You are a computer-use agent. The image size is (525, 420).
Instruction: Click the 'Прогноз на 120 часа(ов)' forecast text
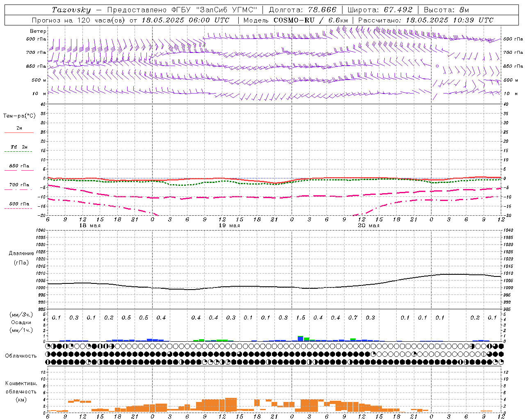78,20
